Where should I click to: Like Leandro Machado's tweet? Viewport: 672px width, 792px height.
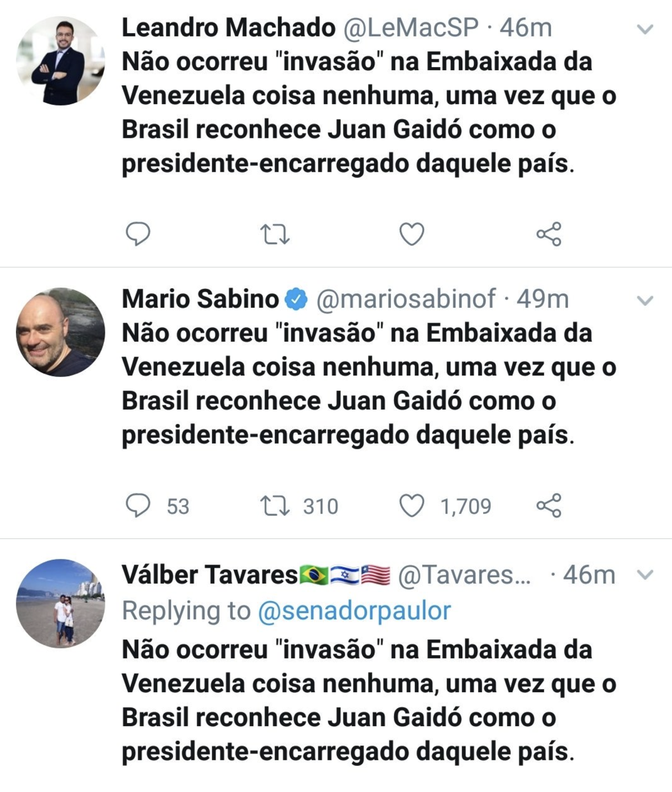coord(412,233)
